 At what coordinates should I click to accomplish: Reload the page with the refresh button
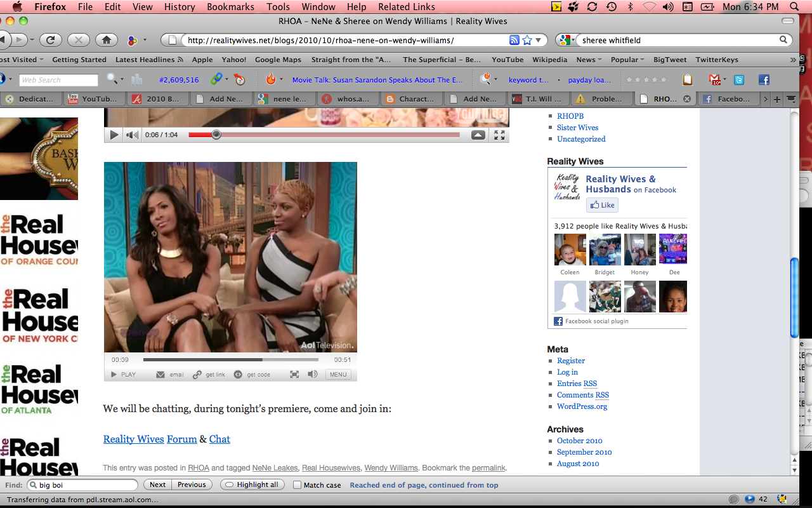pos(50,40)
